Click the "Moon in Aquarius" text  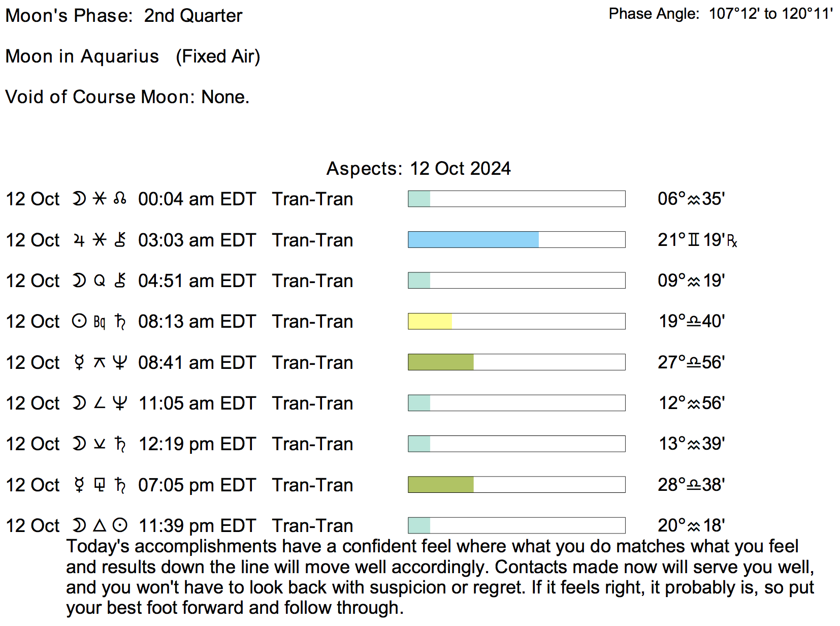tap(82, 56)
